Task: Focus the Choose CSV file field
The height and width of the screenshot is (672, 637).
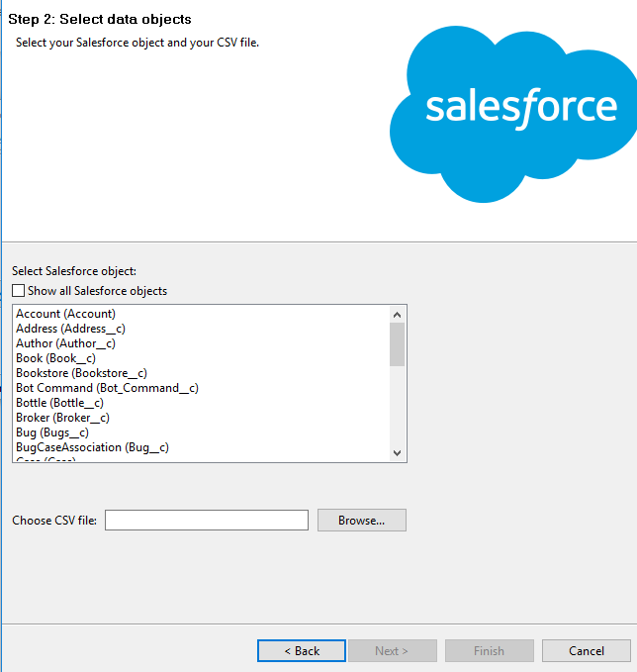Action: [x=207, y=521]
